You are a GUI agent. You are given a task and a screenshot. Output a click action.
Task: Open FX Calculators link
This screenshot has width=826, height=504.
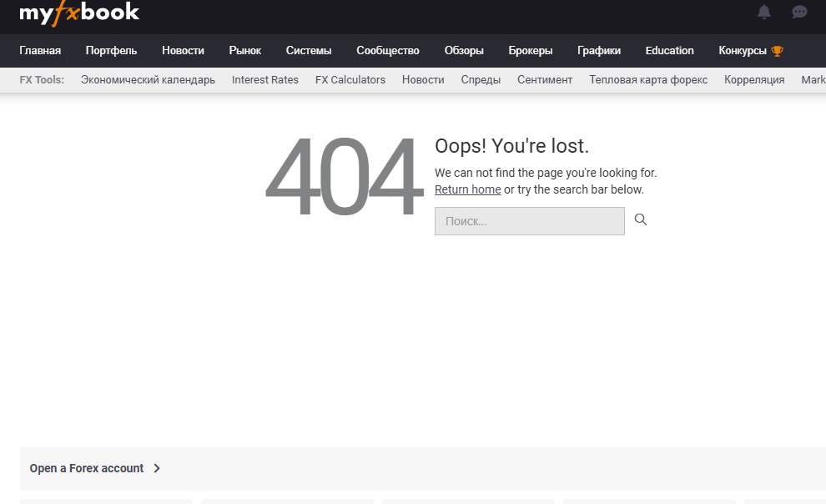(x=350, y=79)
